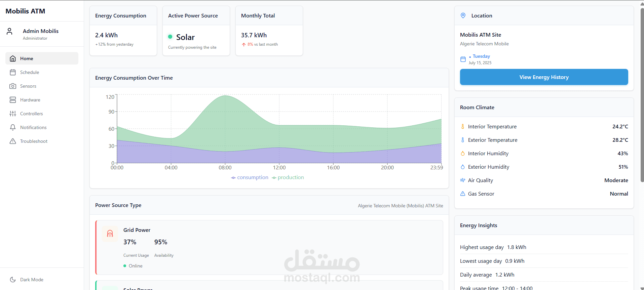
Task: Click the 08:00 label on chart axis
Action: (x=225, y=167)
